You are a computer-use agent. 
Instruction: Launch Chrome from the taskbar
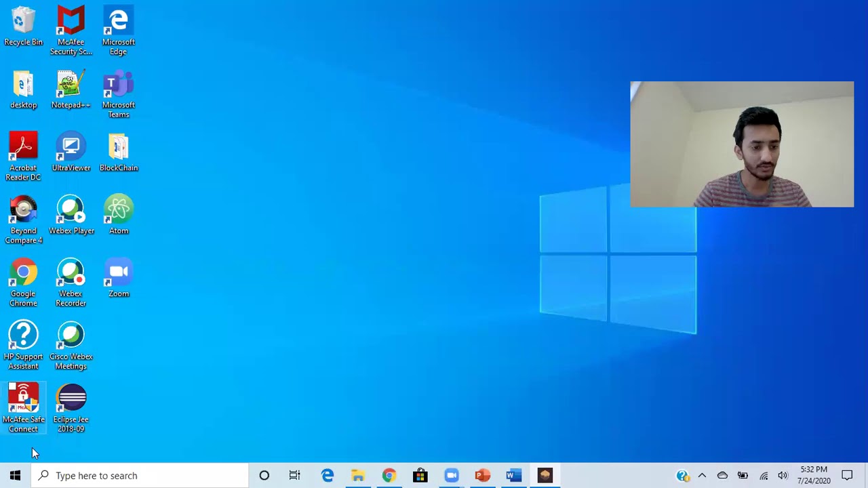pos(389,476)
